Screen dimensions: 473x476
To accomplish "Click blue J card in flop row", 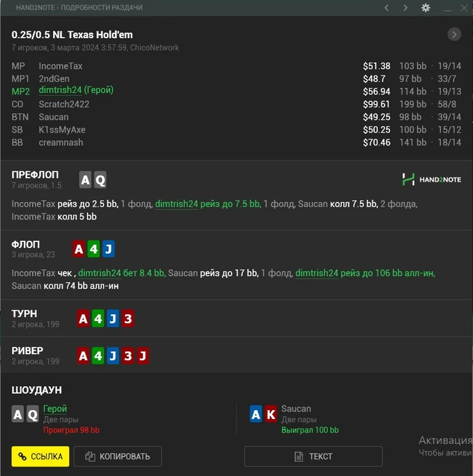I will click(x=109, y=249).
